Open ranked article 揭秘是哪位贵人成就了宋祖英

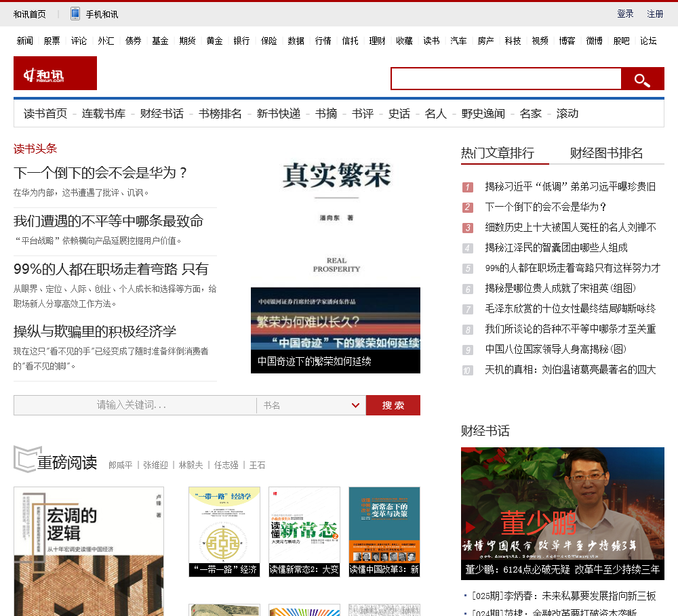[561, 288]
